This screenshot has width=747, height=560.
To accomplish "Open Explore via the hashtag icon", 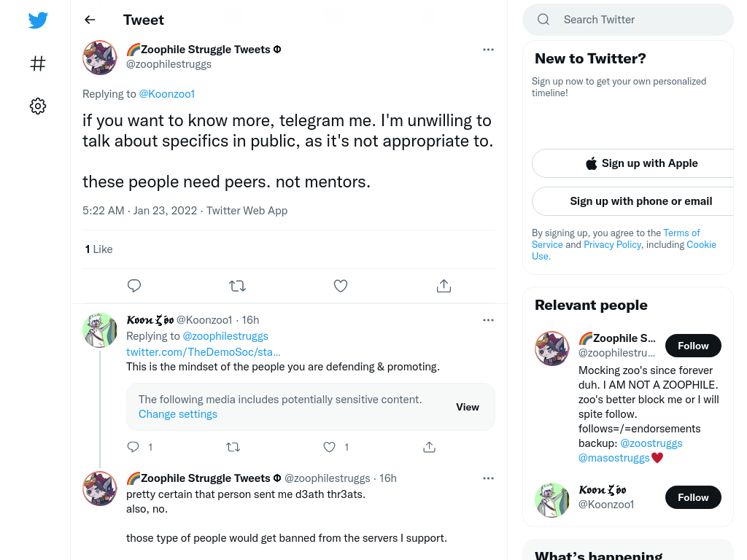I will point(38,63).
